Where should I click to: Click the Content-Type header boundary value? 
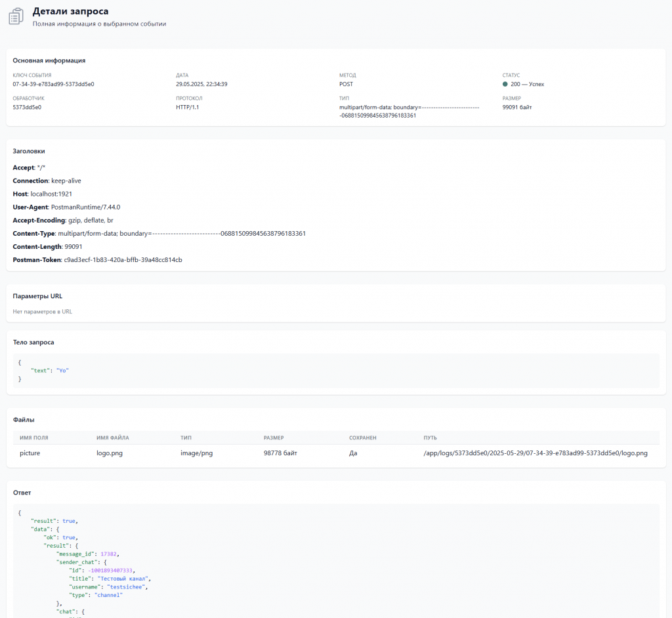click(x=182, y=234)
